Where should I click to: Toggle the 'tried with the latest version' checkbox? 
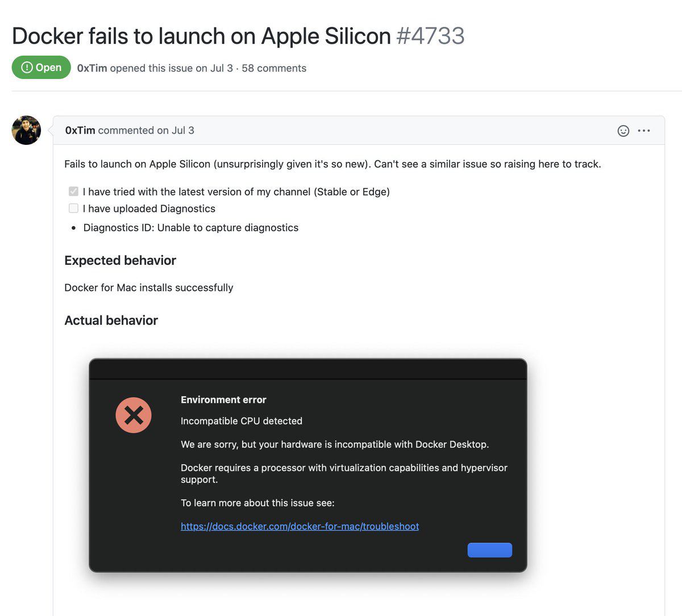click(73, 192)
